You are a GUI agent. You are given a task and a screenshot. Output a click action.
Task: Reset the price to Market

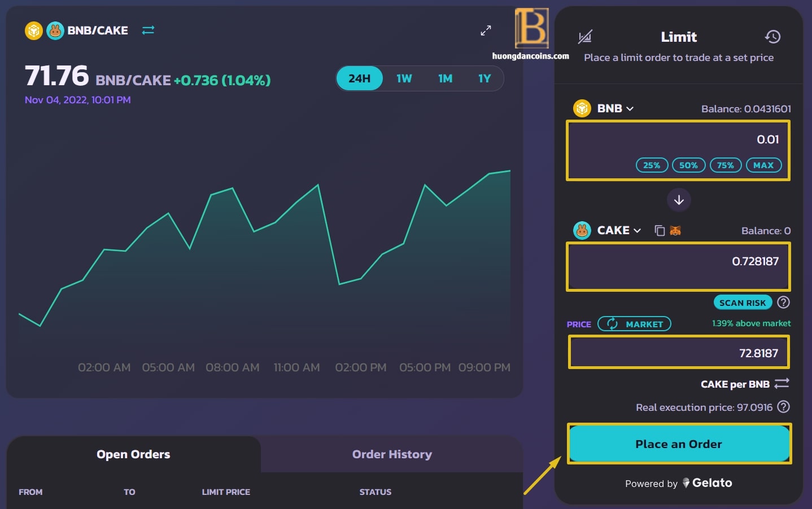(x=634, y=324)
